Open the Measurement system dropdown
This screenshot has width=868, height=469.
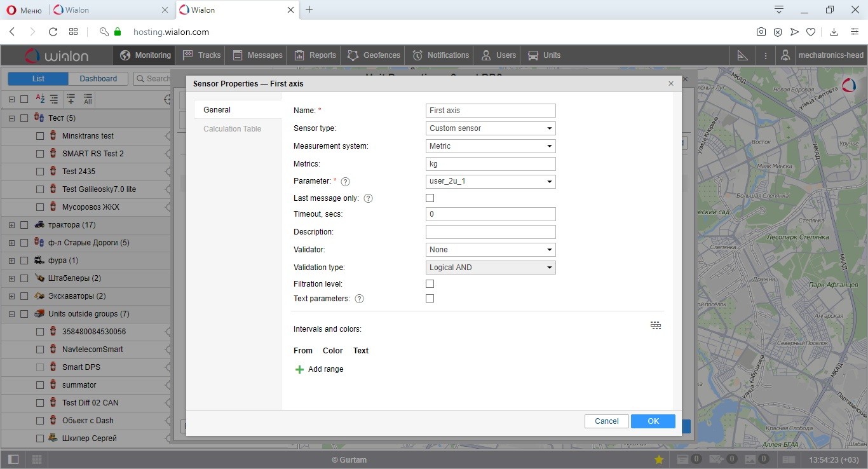tap(491, 146)
